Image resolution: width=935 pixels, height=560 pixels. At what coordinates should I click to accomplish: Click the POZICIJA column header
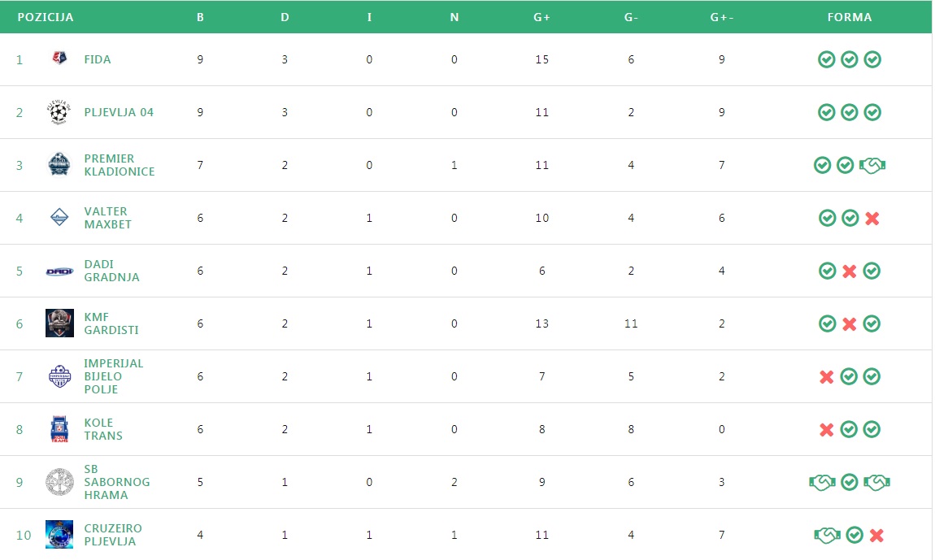coord(46,17)
